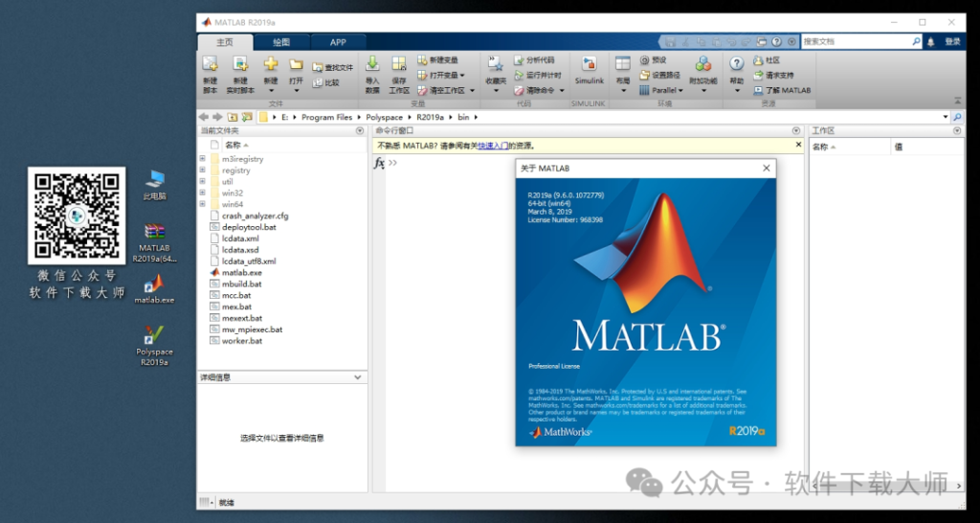
Task: Open Community (社区) in the ribbon
Action: (767, 60)
